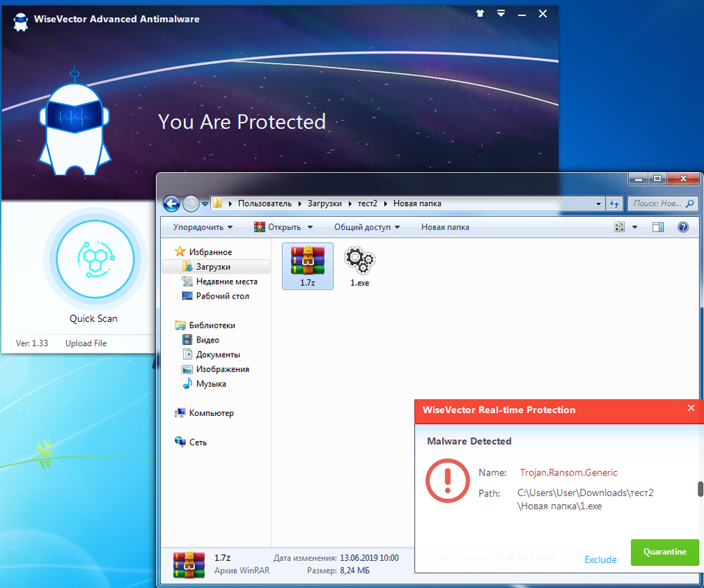704x588 pixels.
Task: Refresh folder with address bar refresh icon
Action: 614,204
